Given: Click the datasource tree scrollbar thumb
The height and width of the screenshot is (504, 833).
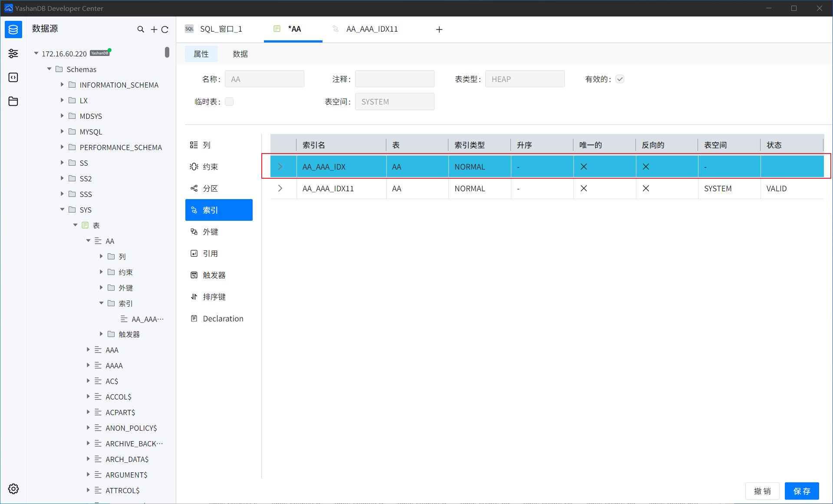Looking at the screenshot, I should 167,52.
